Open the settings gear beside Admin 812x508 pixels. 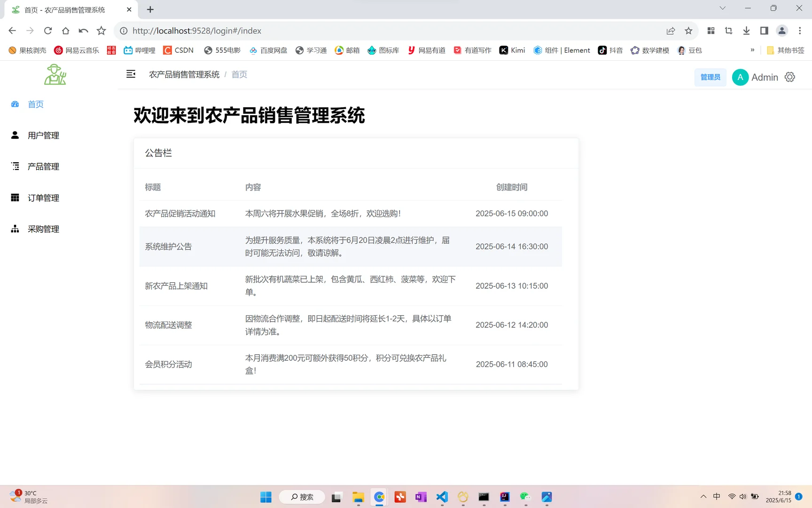tap(790, 77)
